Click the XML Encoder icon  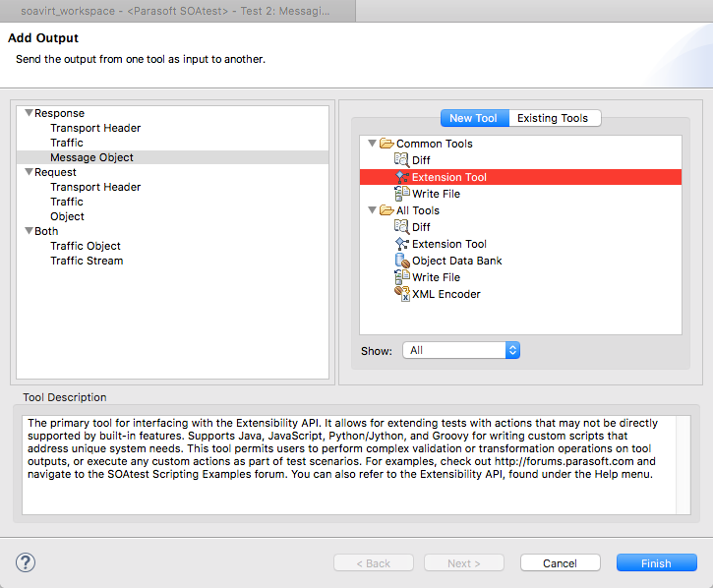coord(402,294)
